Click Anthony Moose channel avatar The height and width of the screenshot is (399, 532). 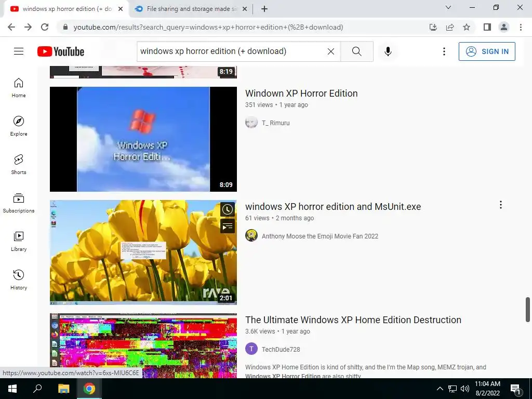coord(251,235)
